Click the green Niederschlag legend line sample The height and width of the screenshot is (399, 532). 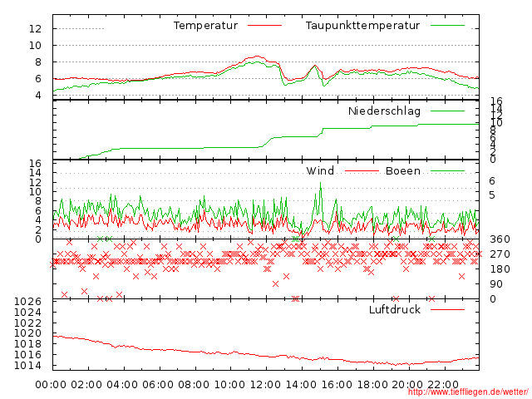point(447,111)
